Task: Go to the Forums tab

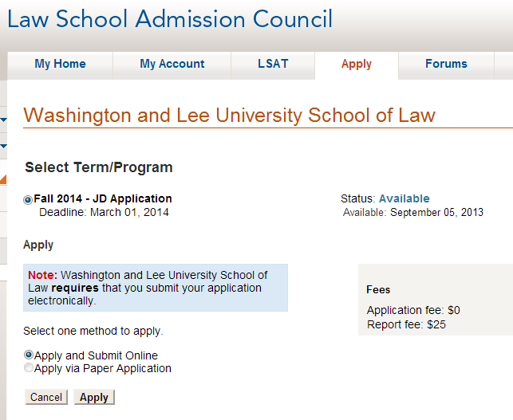Action: pyautogui.click(x=446, y=64)
